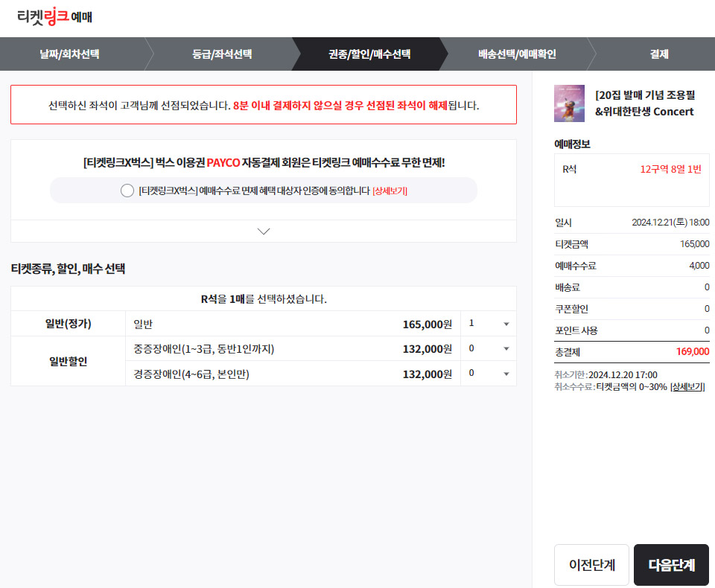
Task: Click the 배송료 row label
Action: [568, 287]
